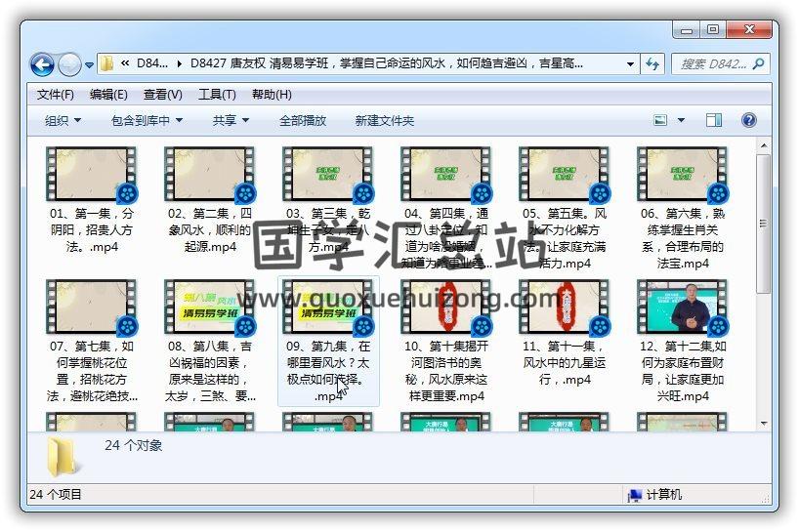Open the 文件(F) menu

[55, 94]
